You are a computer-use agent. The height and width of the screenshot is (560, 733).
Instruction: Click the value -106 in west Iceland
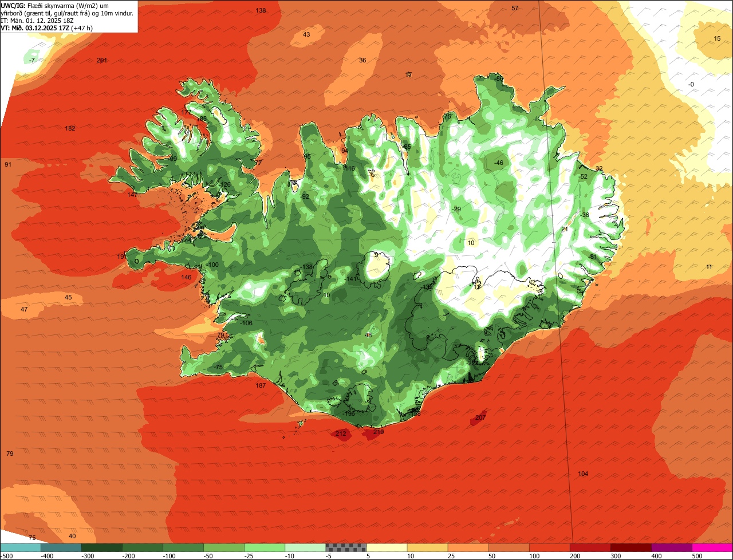[246, 323]
